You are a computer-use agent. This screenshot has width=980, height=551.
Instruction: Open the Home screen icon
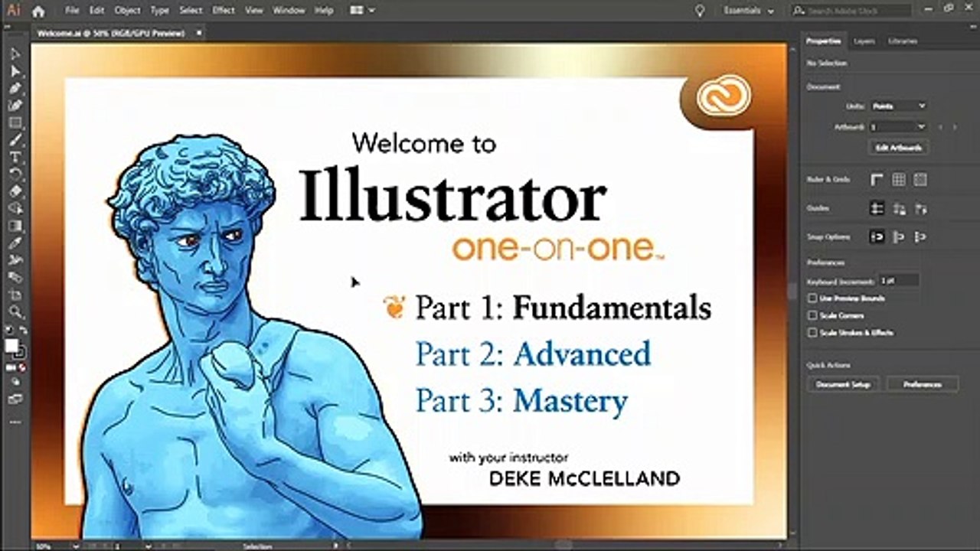[x=38, y=11]
